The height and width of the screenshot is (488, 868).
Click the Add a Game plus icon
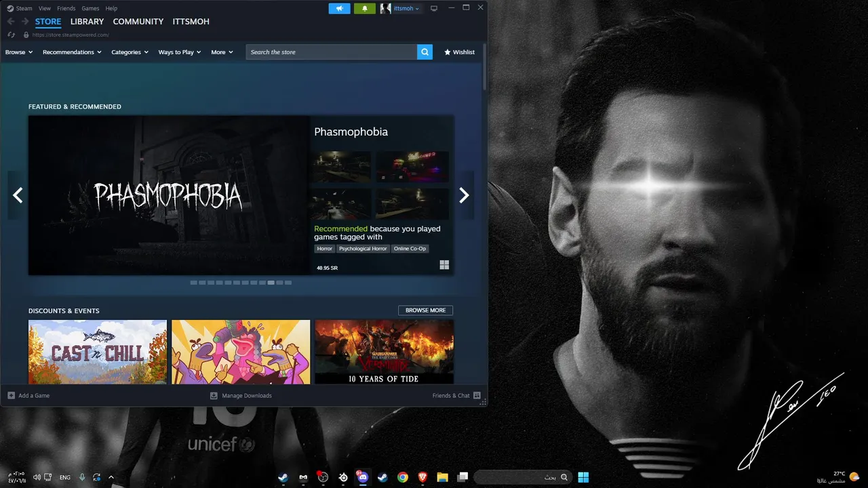11,396
